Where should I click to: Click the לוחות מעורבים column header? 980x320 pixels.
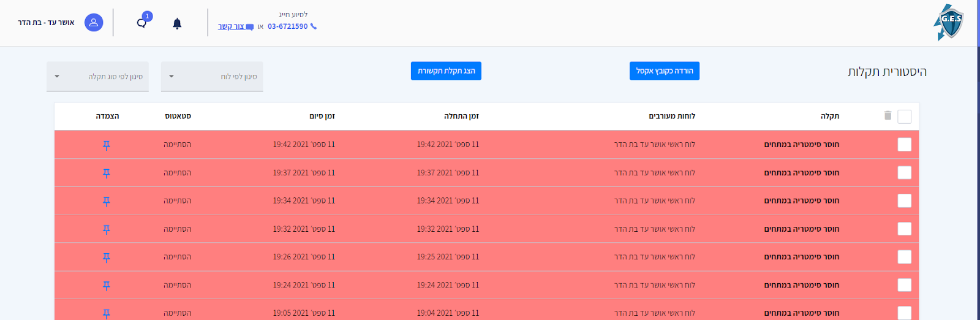click(672, 116)
